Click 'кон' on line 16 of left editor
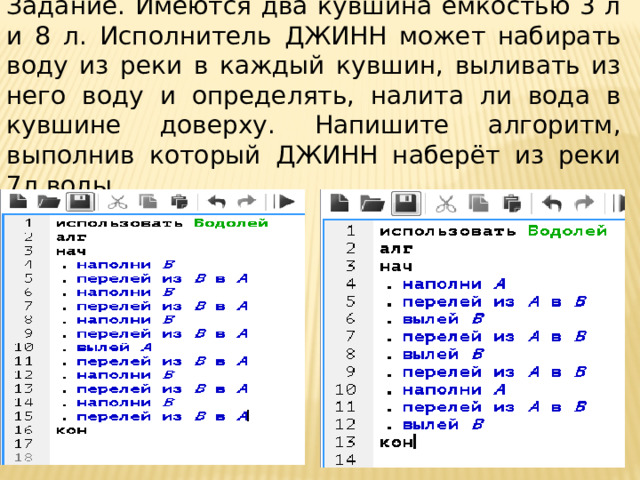This screenshot has height=480, width=640. 71,430
